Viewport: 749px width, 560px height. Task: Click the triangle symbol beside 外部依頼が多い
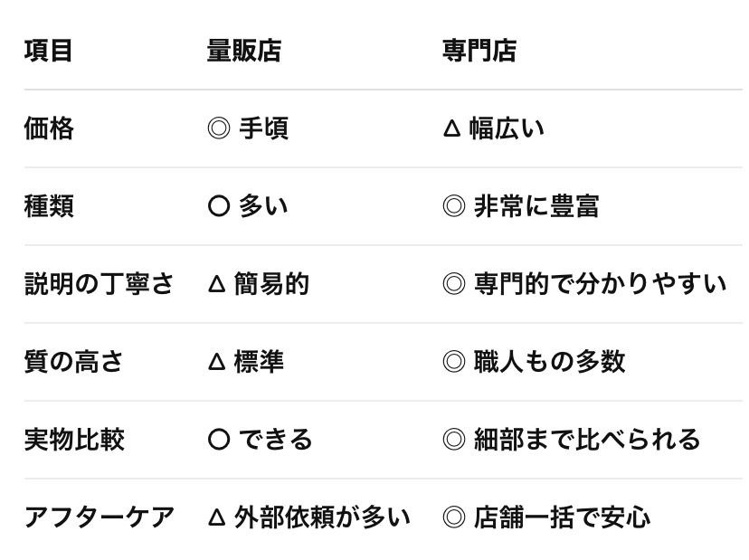[216, 518]
